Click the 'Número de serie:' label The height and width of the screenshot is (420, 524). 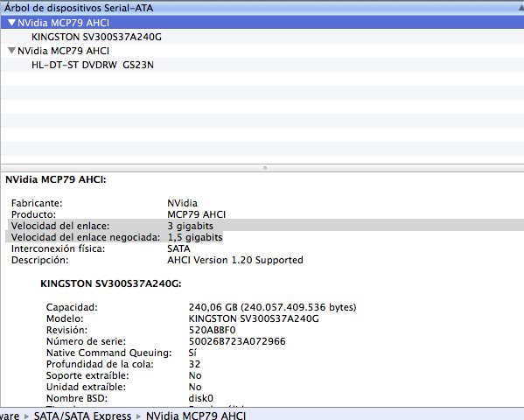(86, 341)
